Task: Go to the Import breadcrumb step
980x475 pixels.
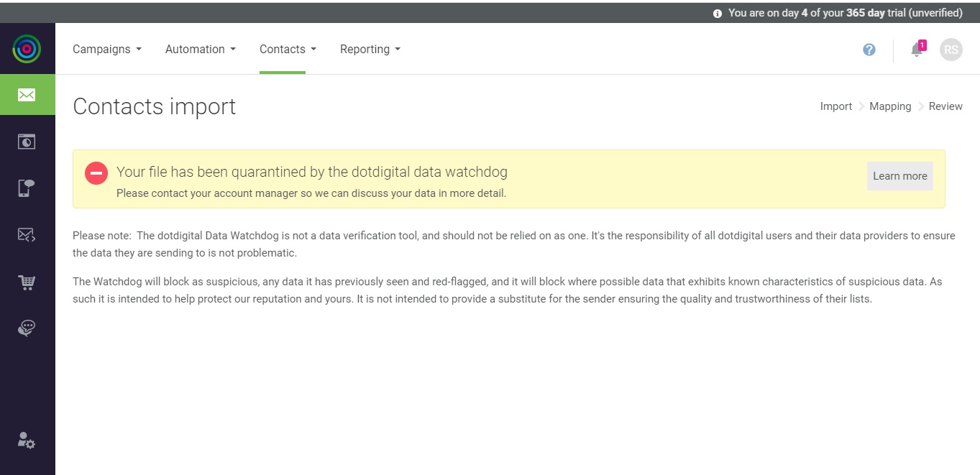Action: (x=836, y=106)
